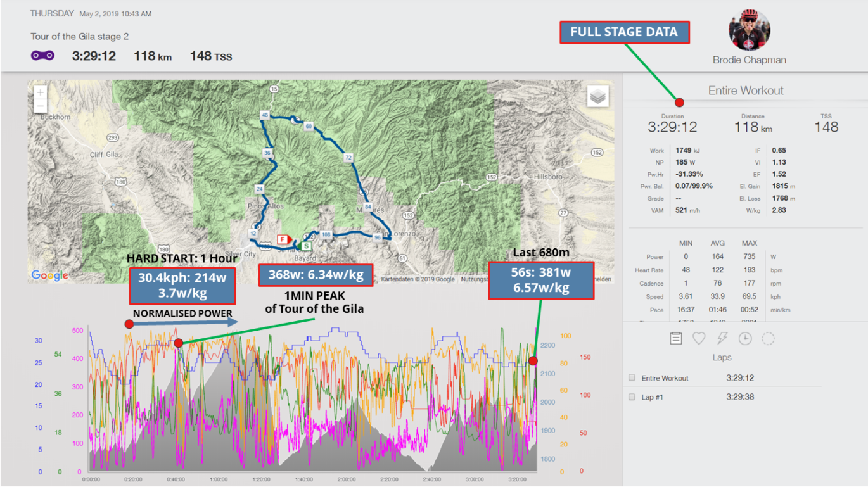Select the heart rate icon in the metrics row
This screenshot has width=868, height=487.
pyautogui.click(x=699, y=338)
